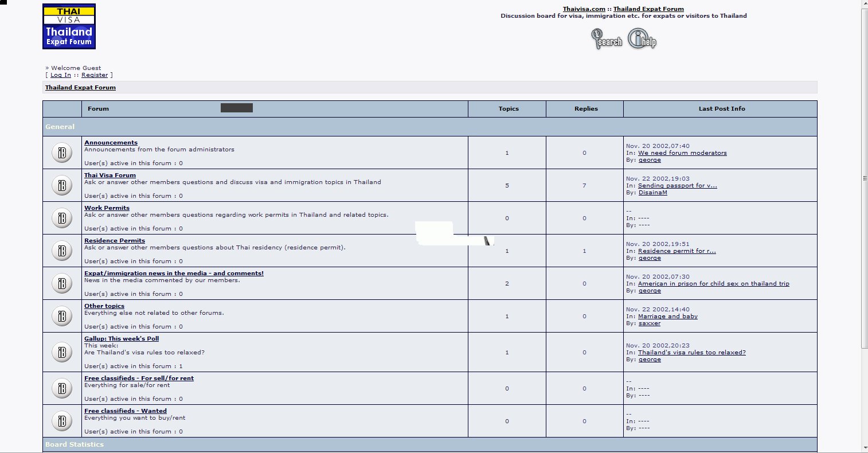The width and height of the screenshot is (868, 453).
Task: Click george in the Residence Permits last post
Action: 650,258
